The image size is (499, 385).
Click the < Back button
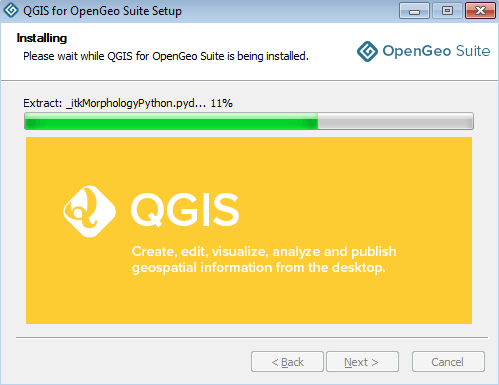tap(287, 361)
